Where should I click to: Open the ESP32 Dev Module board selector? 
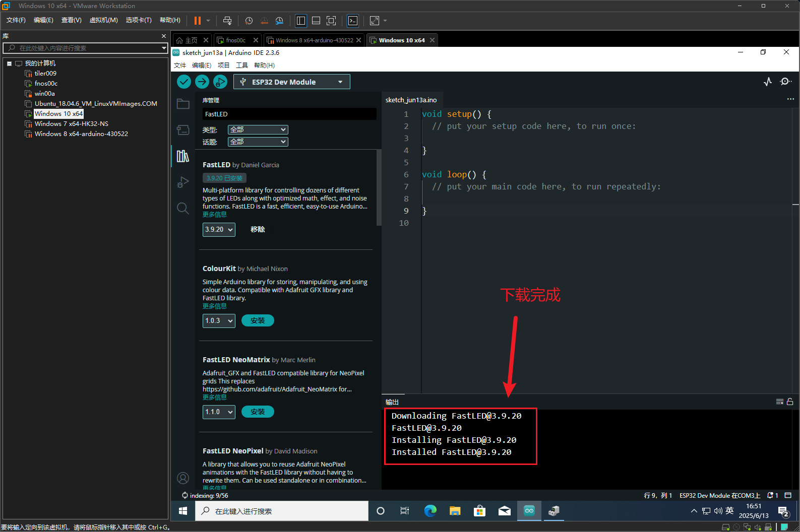pyautogui.click(x=292, y=82)
